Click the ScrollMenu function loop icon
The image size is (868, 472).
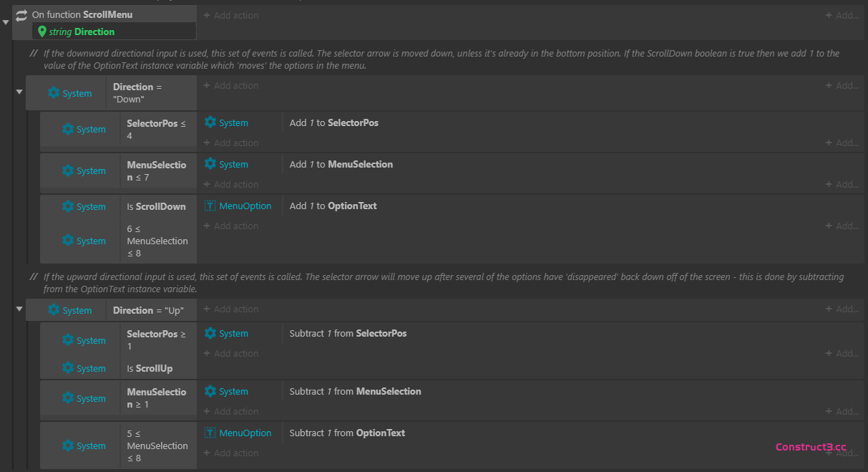(21, 15)
